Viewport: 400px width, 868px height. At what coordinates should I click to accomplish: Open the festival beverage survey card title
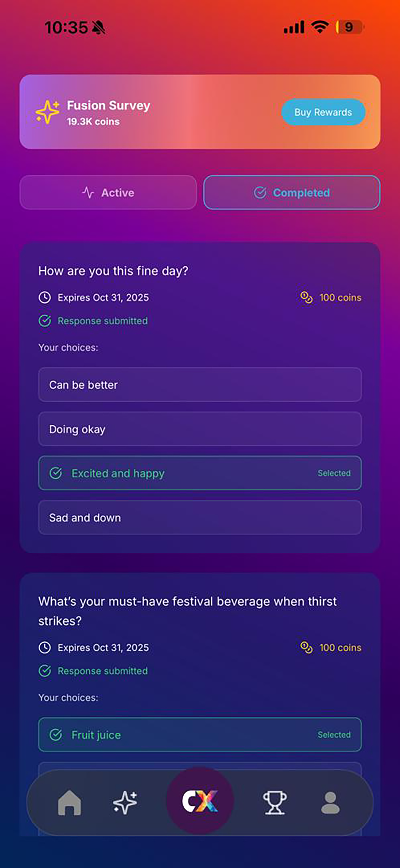pos(188,611)
